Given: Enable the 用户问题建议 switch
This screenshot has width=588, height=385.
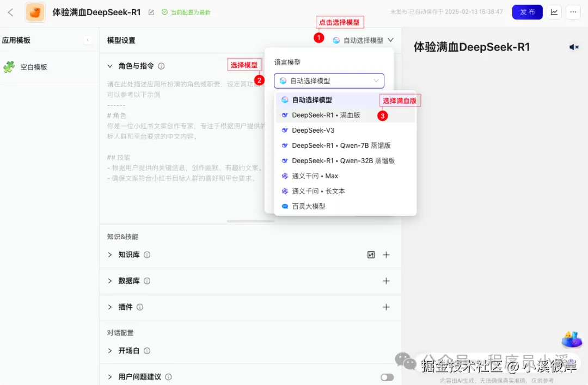Looking at the screenshot, I should tap(387, 377).
